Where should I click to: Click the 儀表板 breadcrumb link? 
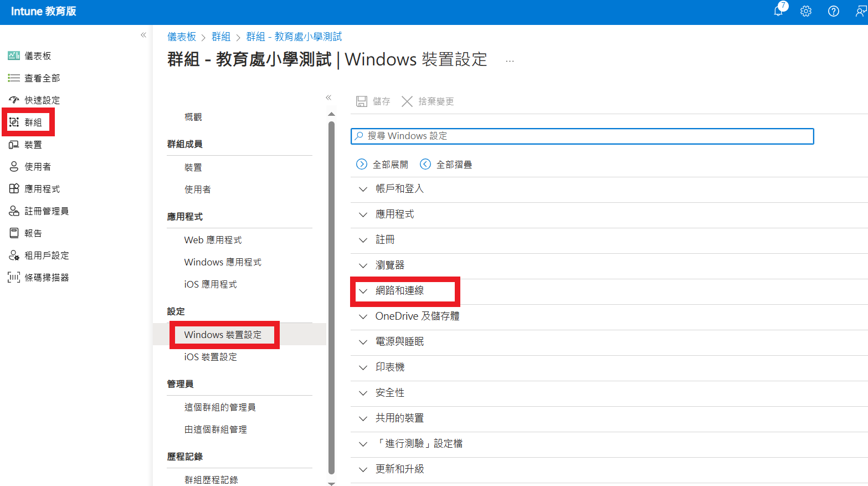[182, 37]
